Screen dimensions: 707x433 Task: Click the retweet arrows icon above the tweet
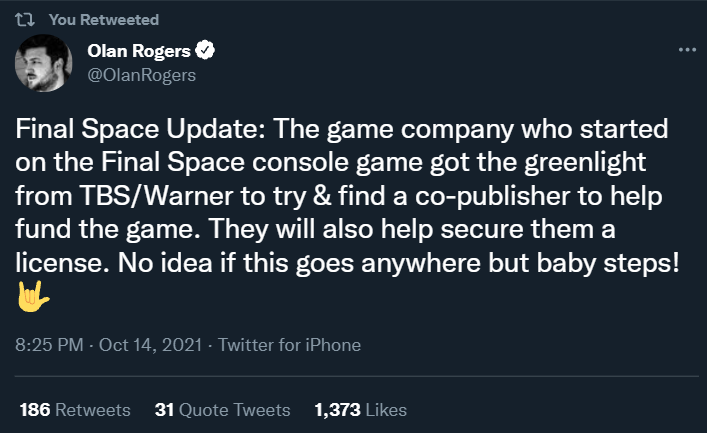(x=28, y=20)
